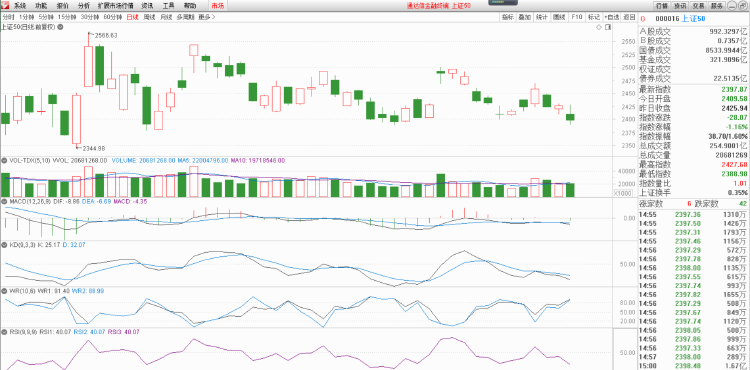Viewport: 750px width, 370px height.
Task: Click the 最低指数 value 2388.98
Action: click(x=735, y=174)
